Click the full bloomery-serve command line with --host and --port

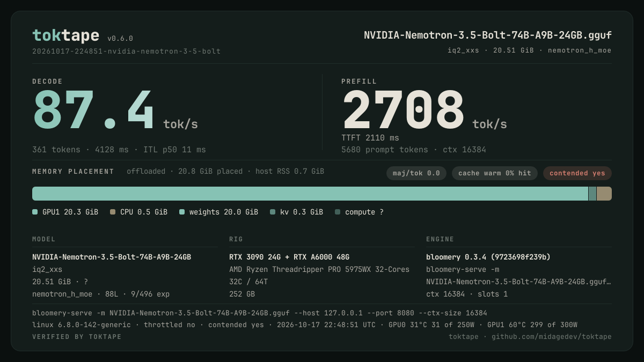pyautogui.click(x=260, y=313)
